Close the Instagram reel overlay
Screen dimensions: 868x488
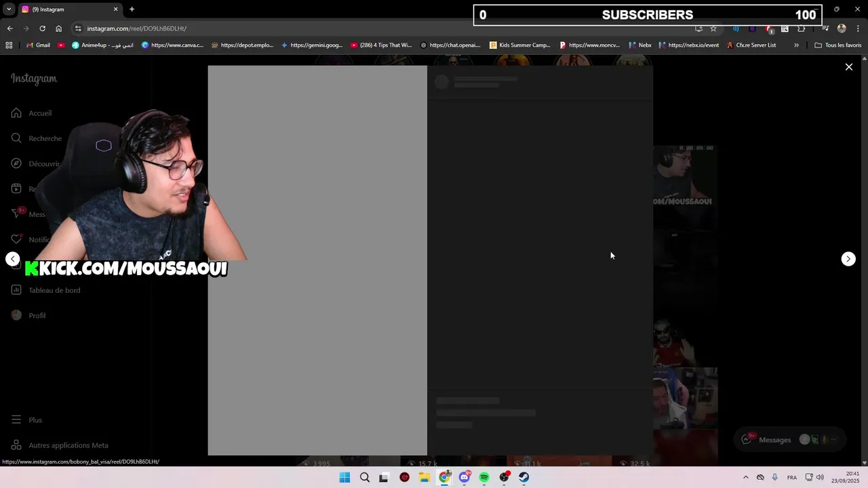tap(848, 67)
